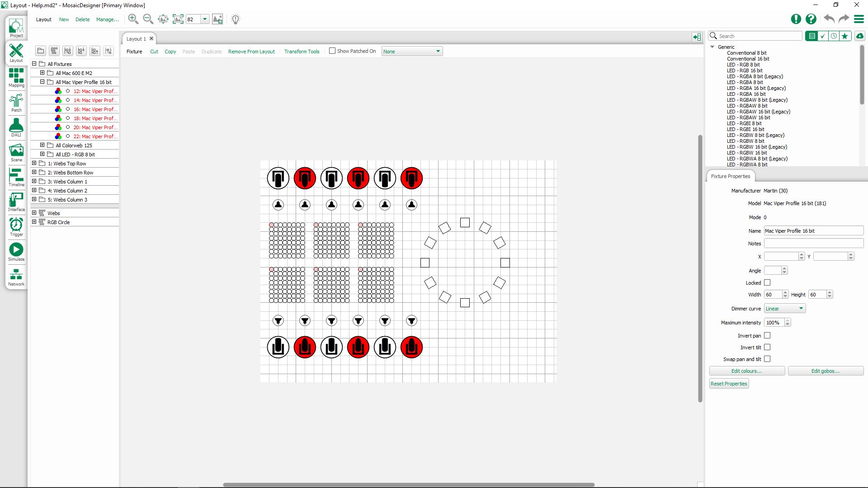Select the Layout 1 tab
Viewport: 868px width, 488px height.
[136, 39]
